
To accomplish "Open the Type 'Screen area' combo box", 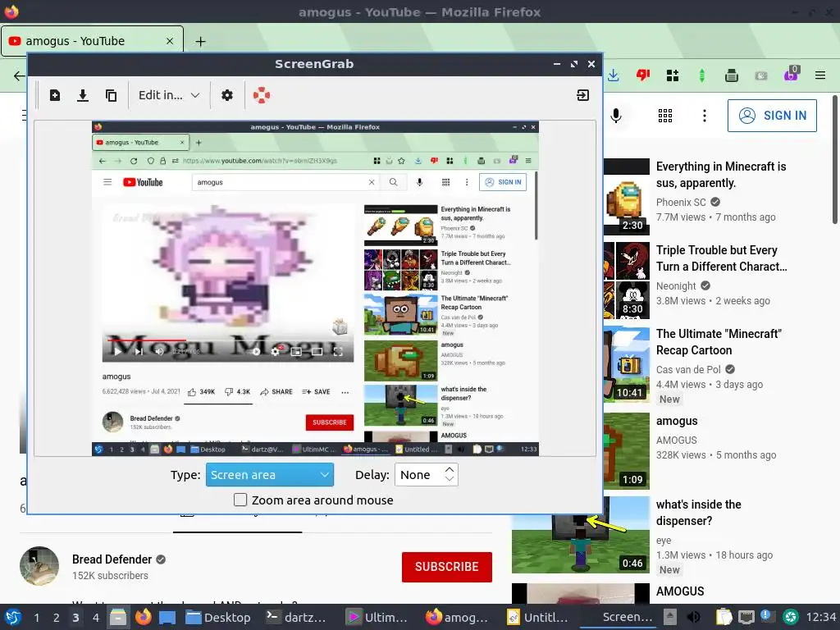I will pos(269,475).
